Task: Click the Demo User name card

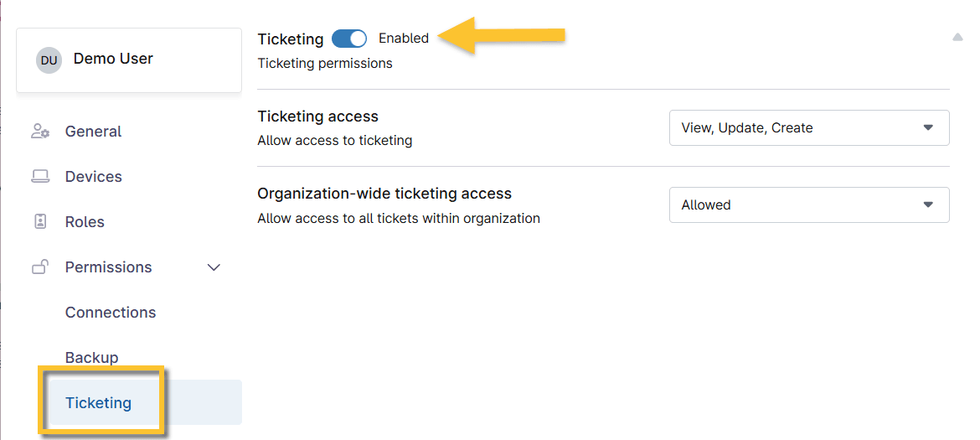Action: click(129, 60)
